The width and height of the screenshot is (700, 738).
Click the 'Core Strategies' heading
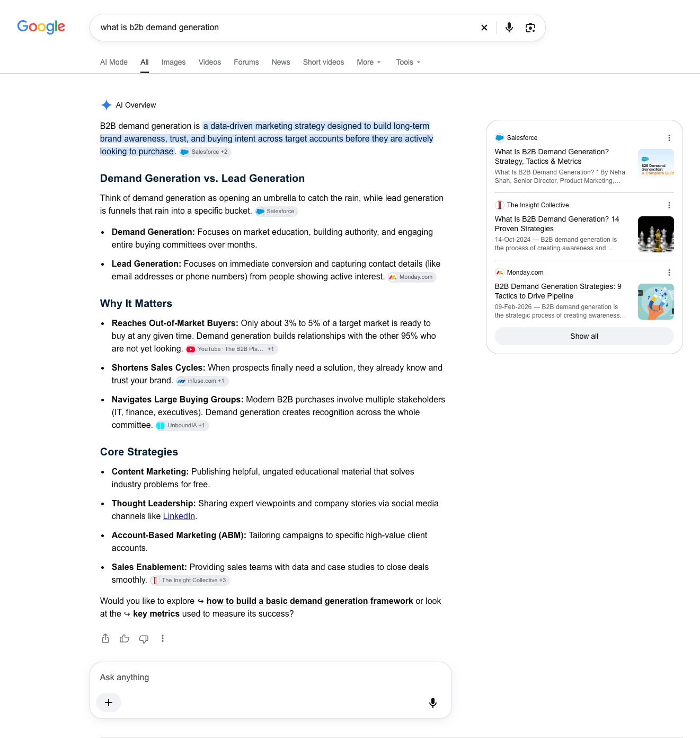click(x=139, y=452)
